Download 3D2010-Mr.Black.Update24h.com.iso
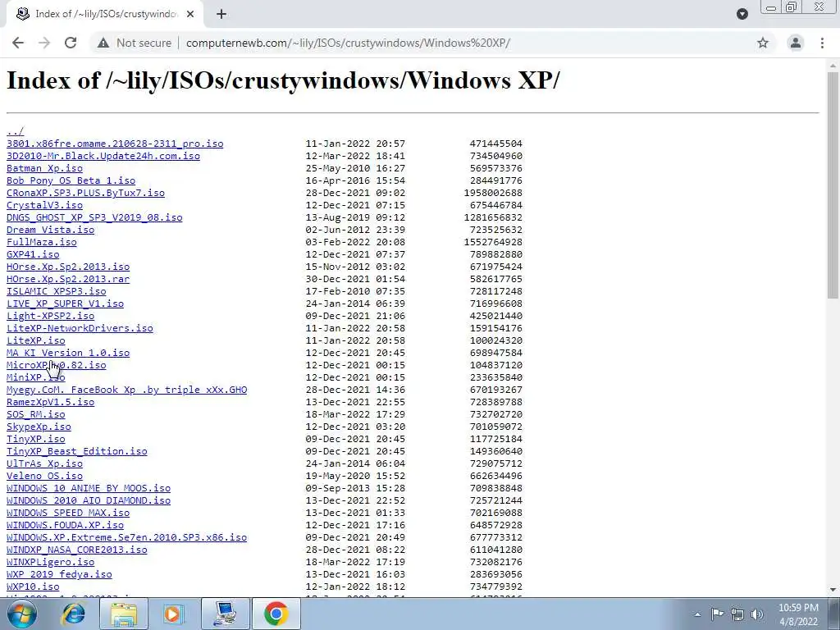 (103, 156)
